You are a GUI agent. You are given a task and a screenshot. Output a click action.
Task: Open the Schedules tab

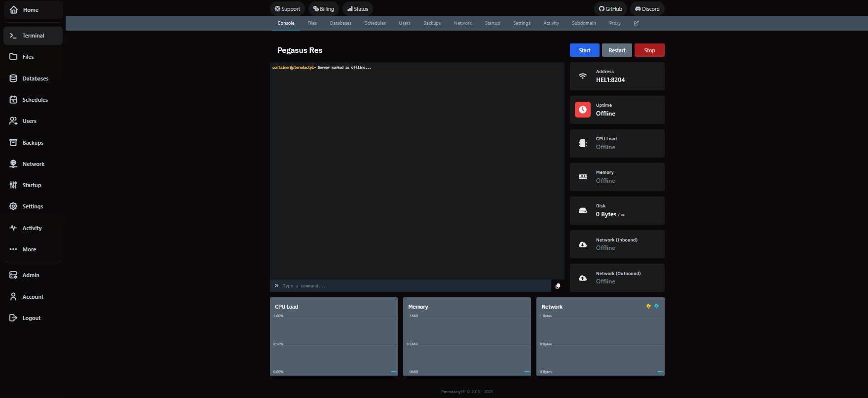click(x=375, y=23)
